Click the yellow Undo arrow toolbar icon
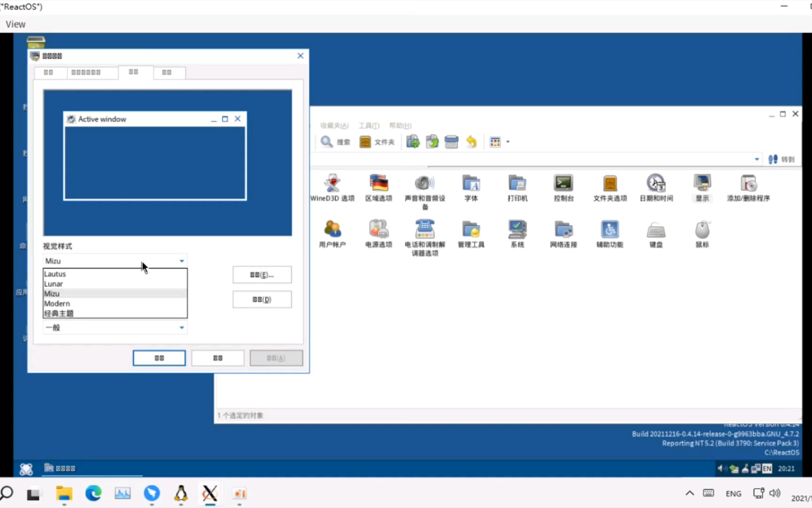Screen dimensions: 812x508 pos(471,142)
